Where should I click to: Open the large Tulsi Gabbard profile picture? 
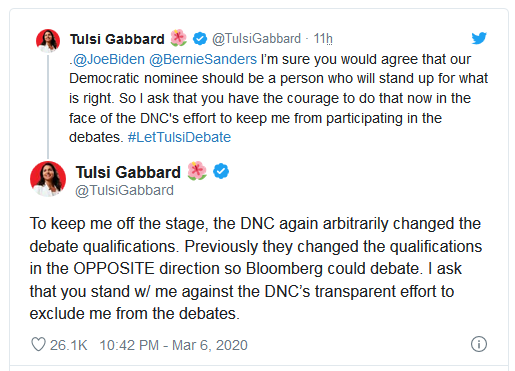point(48,179)
